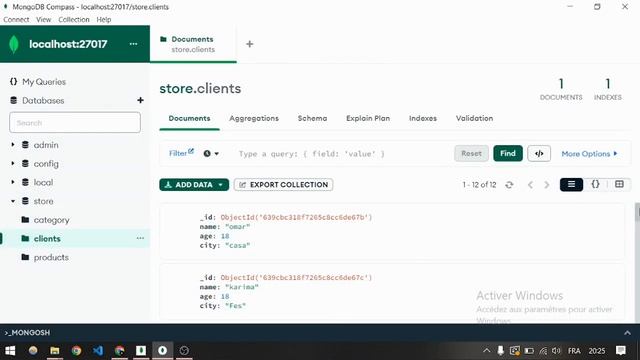
Task: Show hidden system tray icons
Action: [487, 351]
